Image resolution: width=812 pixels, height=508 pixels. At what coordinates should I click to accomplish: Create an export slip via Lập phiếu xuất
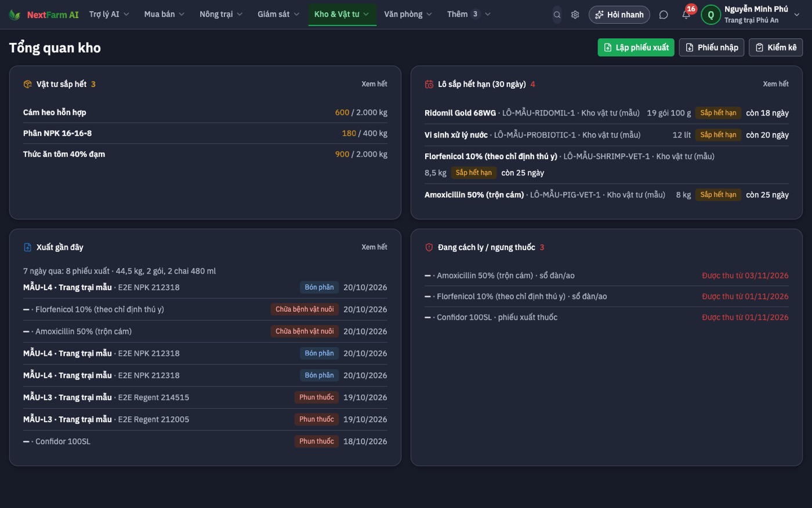click(636, 48)
